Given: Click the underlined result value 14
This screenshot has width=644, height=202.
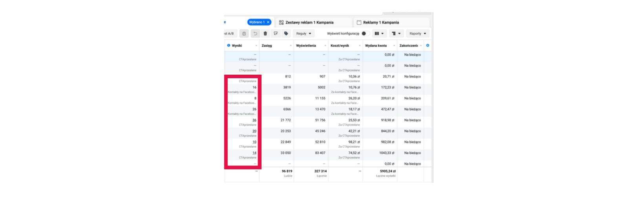Looking at the screenshot, I should (x=254, y=153).
